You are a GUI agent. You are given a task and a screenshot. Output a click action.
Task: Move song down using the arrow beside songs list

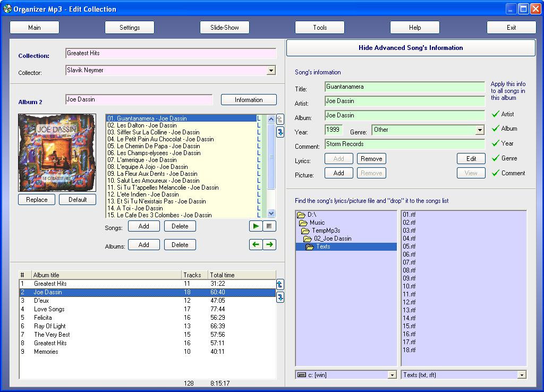tap(280, 132)
